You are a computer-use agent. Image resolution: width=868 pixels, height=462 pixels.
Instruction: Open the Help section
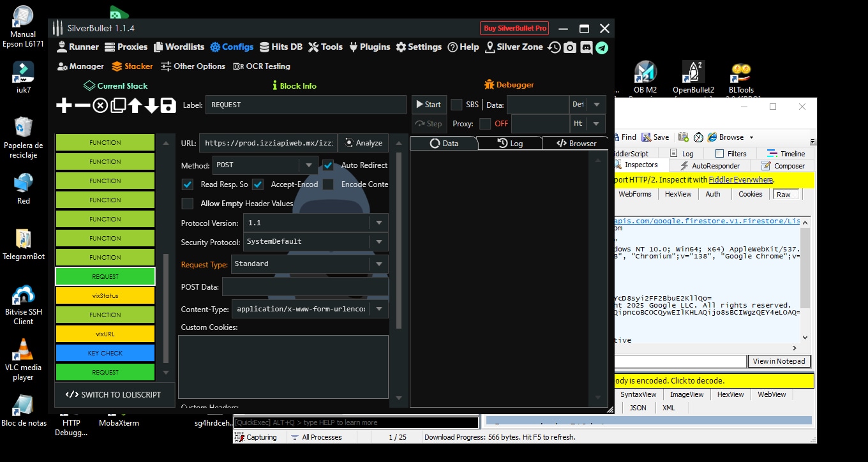tap(463, 47)
